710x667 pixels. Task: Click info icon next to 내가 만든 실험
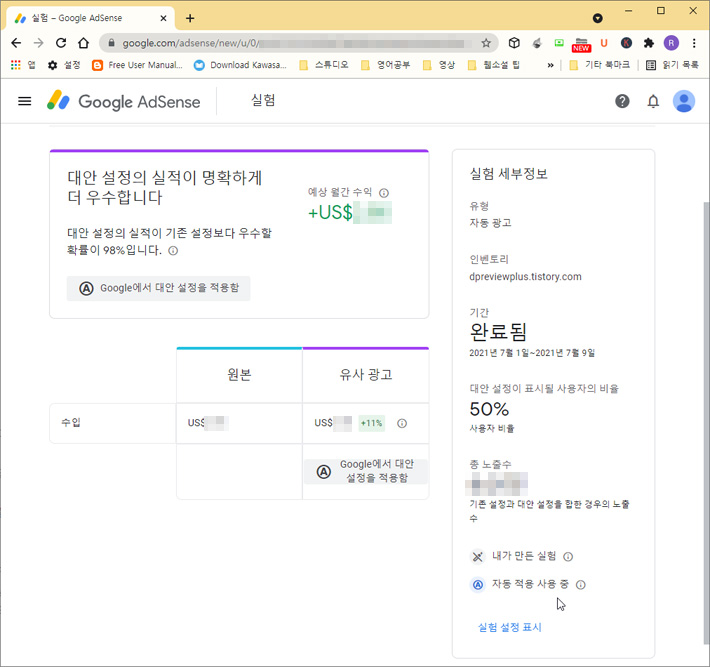(x=568, y=557)
